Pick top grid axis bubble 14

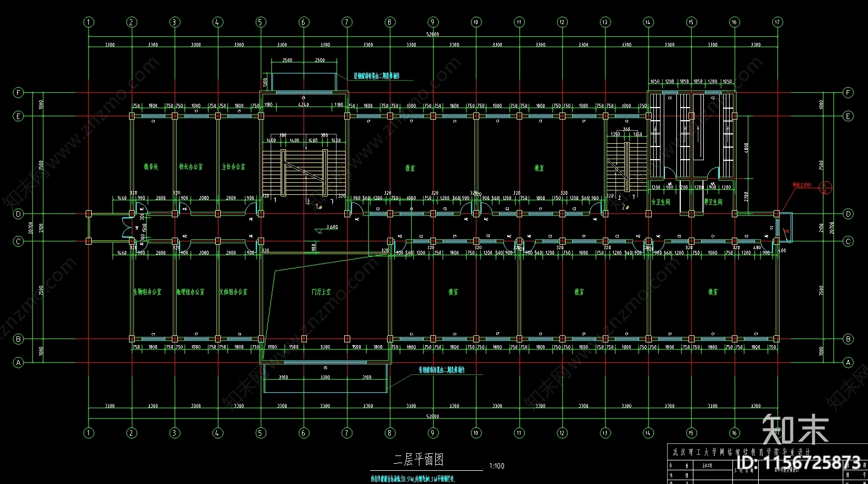(648, 22)
